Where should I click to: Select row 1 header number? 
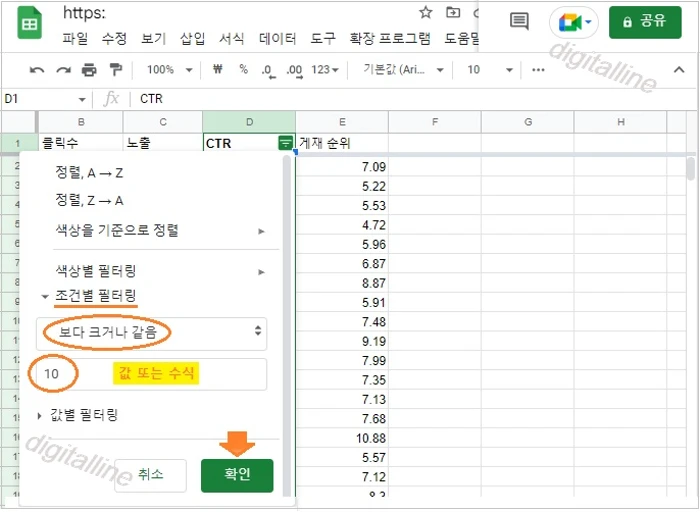coord(18,143)
